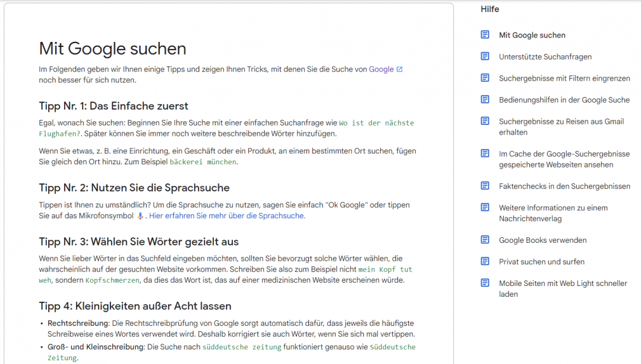The height and width of the screenshot is (364, 641).
Task: Click the lowercase example 'süddeutsche zeitung'
Action: pos(242,347)
